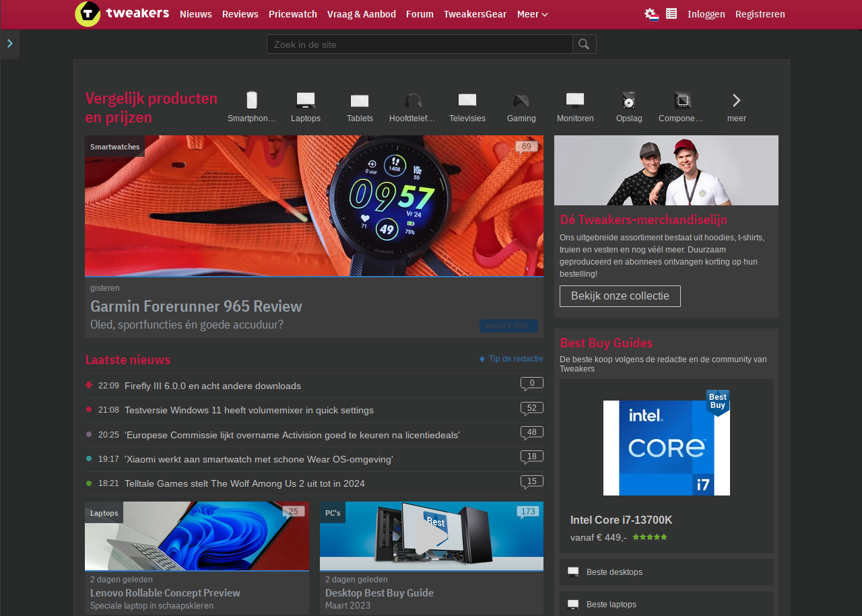Go to the Pricewatch menu item

(x=292, y=14)
